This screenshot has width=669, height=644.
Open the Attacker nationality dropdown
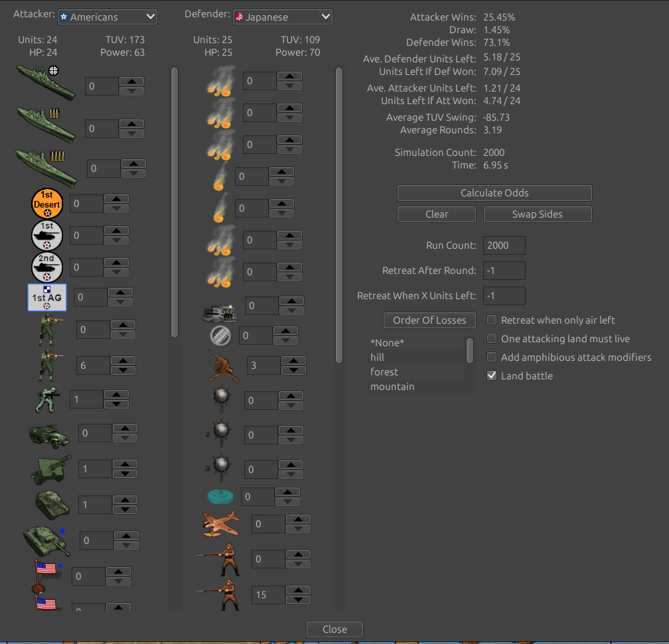[x=107, y=17]
